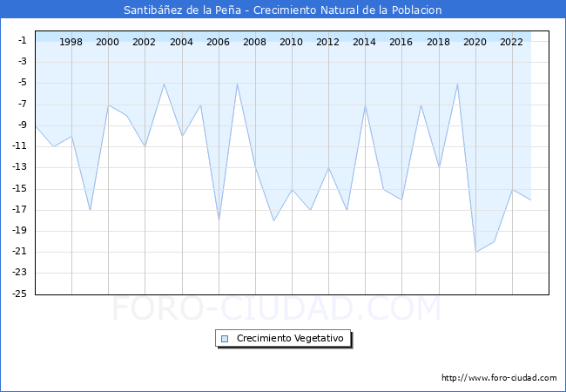Click the -21 y-axis label
This screenshot has height=392, width=566.
[20, 252]
